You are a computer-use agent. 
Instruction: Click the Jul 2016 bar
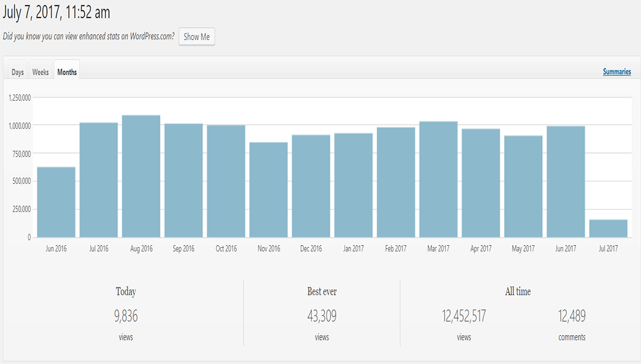[98, 180]
